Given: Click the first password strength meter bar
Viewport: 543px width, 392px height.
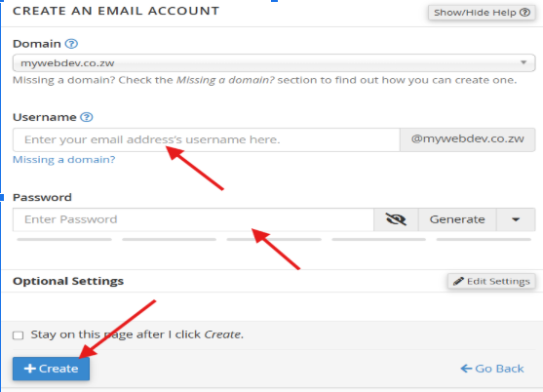Looking at the screenshot, I should tap(64, 239).
